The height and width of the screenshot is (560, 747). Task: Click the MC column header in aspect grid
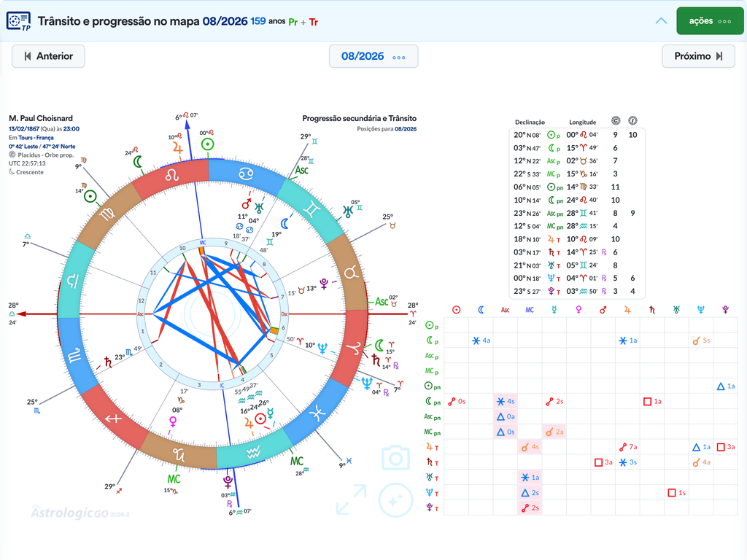pos(530,310)
